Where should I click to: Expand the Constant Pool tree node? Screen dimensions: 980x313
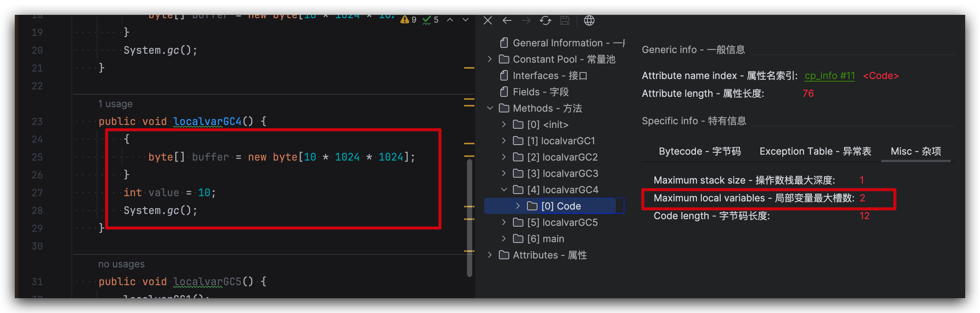point(490,59)
